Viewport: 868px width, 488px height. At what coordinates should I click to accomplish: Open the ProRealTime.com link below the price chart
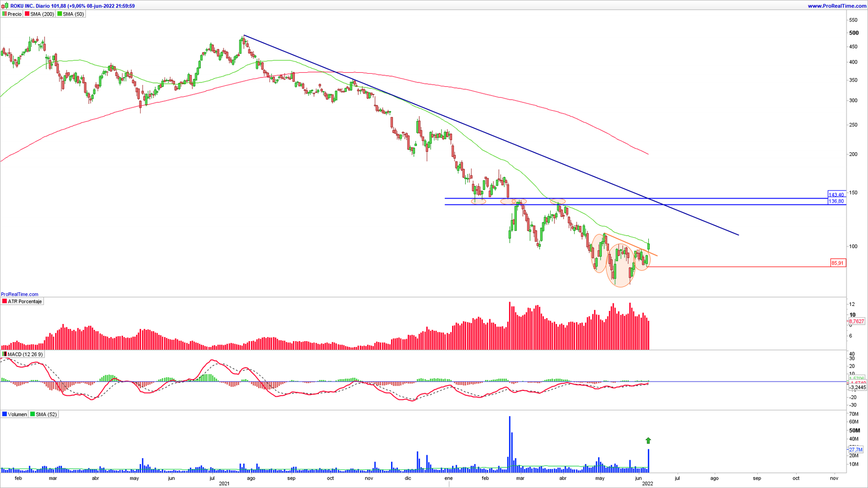20,294
